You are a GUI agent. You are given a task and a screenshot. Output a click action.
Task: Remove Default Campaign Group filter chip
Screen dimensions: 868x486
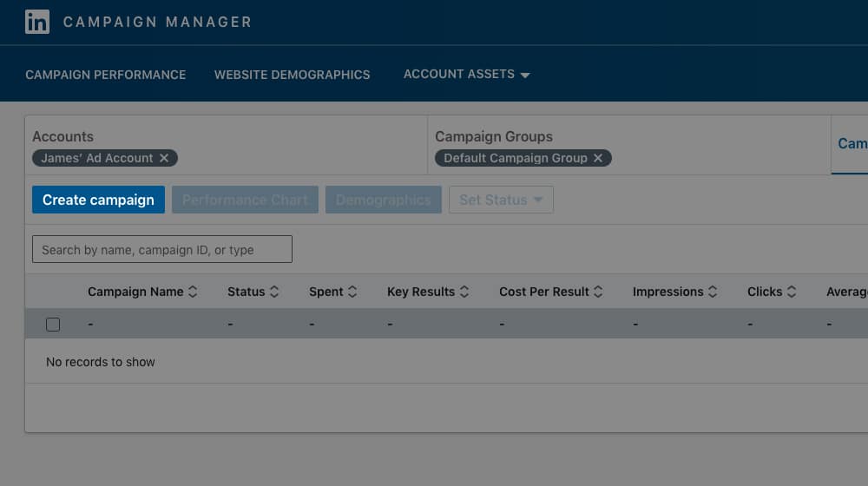click(598, 158)
